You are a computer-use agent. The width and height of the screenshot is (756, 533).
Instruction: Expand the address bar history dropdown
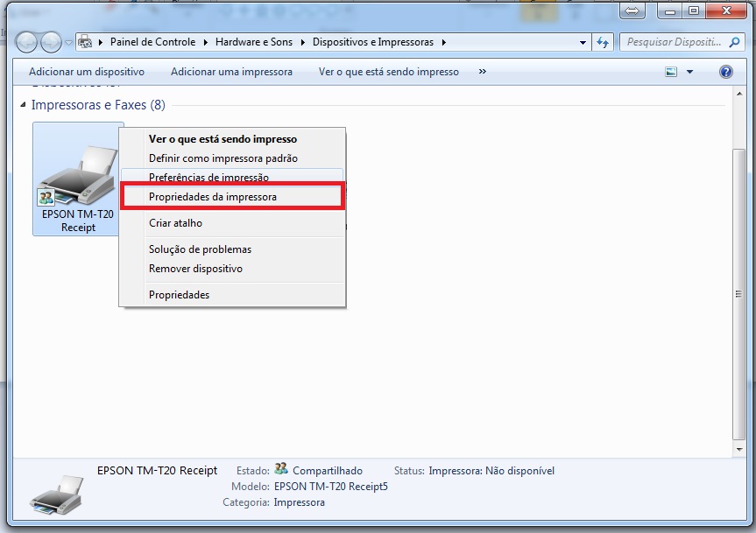click(x=584, y=42)
